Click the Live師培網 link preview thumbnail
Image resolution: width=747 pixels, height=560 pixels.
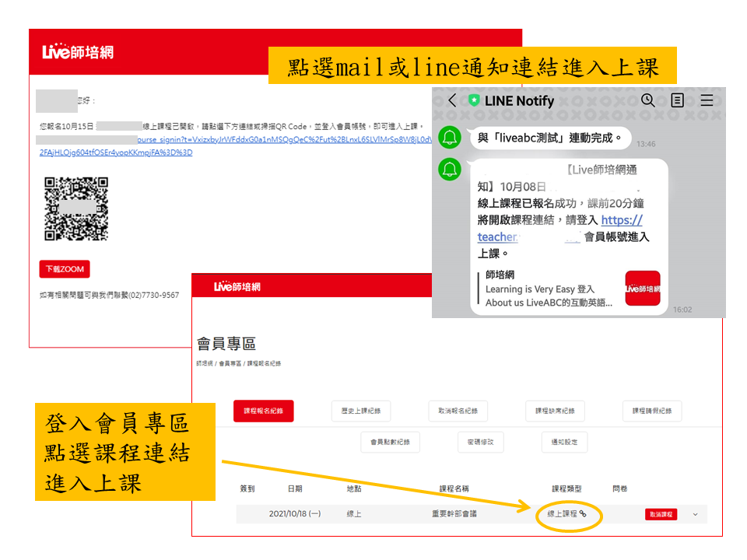(x=642, y=289)
